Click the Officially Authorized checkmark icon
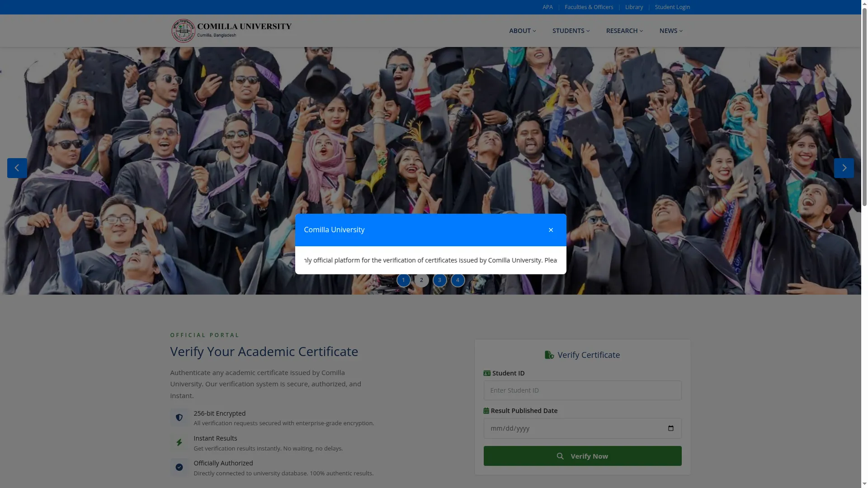The image size is (868, 488). click(179, 467)
